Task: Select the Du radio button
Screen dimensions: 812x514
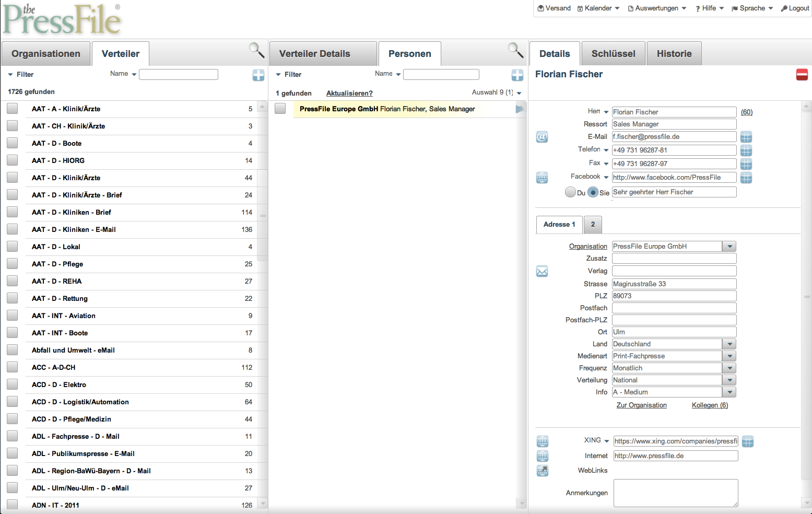Action: pos(570,192)
